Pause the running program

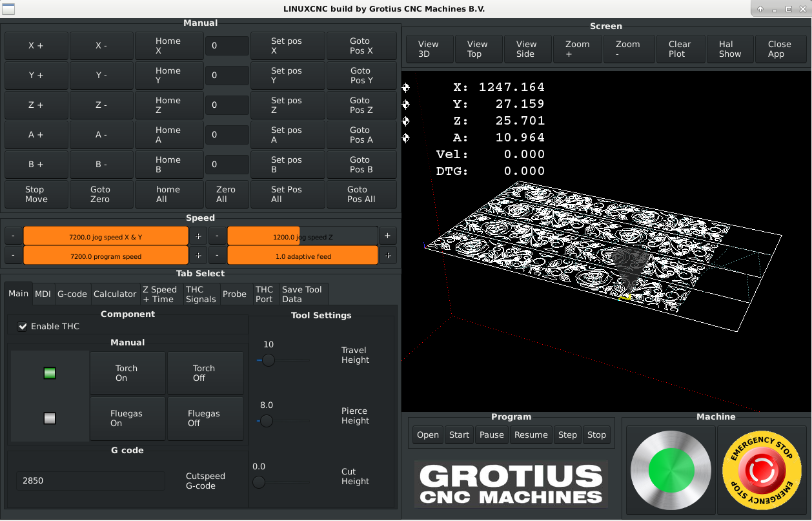492,435
